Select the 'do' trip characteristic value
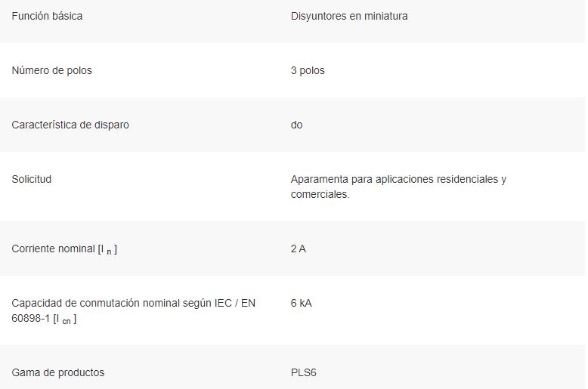 point(296,125)
